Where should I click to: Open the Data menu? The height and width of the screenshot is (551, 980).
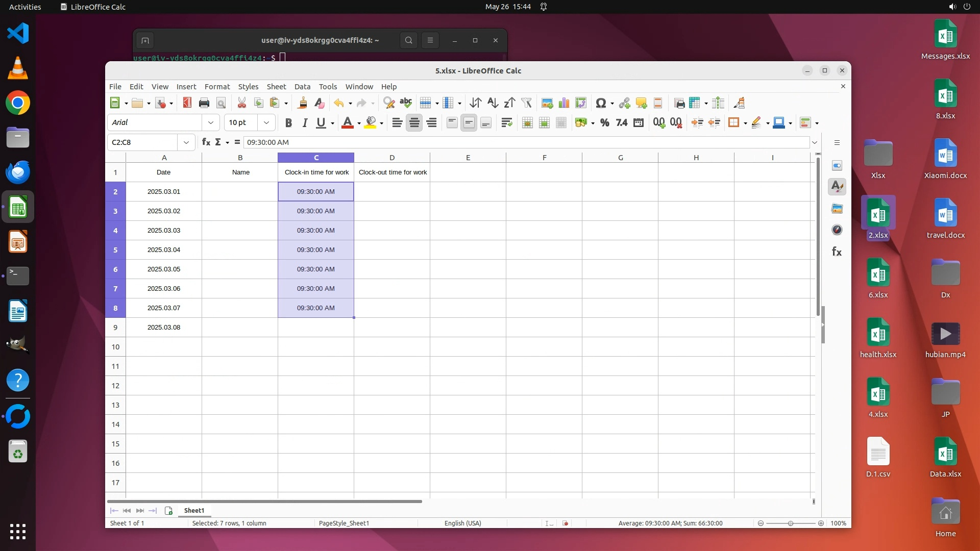tap(302, 87)
